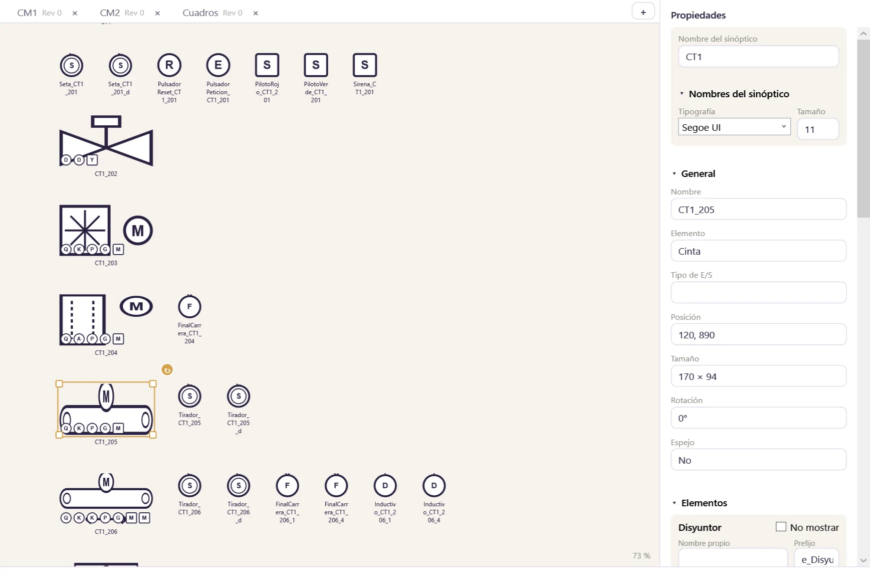Close the Cuadros tab
Viewport: 870px width, 588px height.
coord(256,14)
